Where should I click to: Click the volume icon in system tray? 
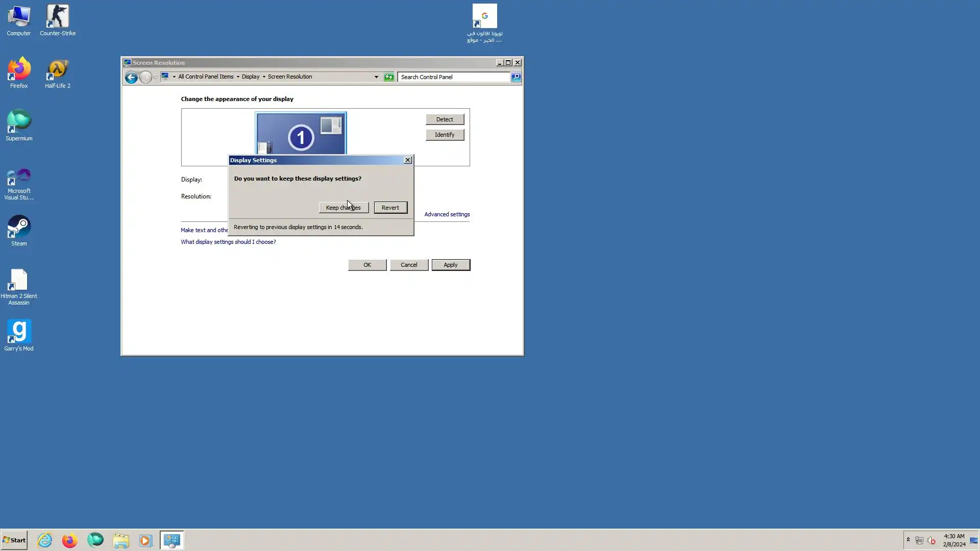tap(932, 540)
